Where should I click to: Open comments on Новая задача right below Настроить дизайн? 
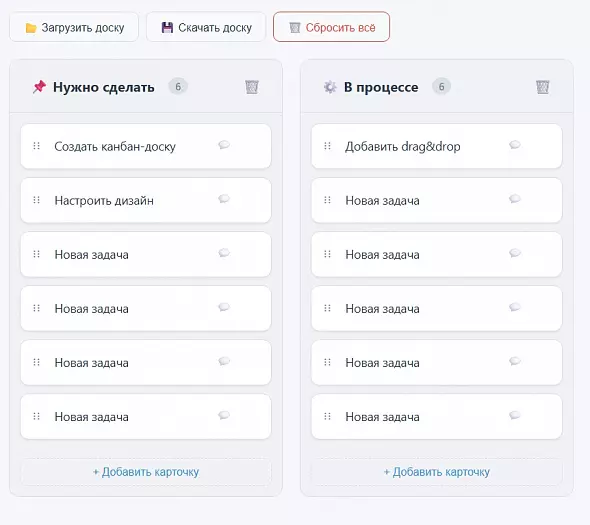pyautogui.click(x=224, y=253)
